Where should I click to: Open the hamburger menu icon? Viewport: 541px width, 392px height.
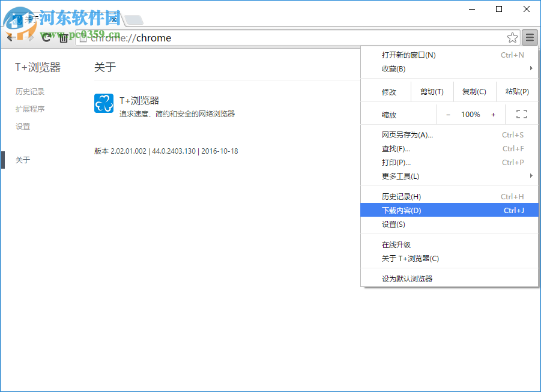click(x=529, y=37)
